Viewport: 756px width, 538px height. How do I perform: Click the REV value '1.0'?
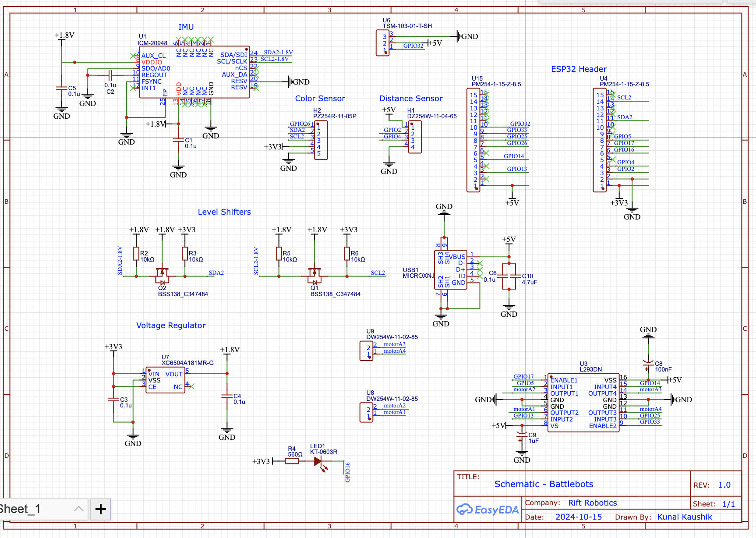coord(724,485)
